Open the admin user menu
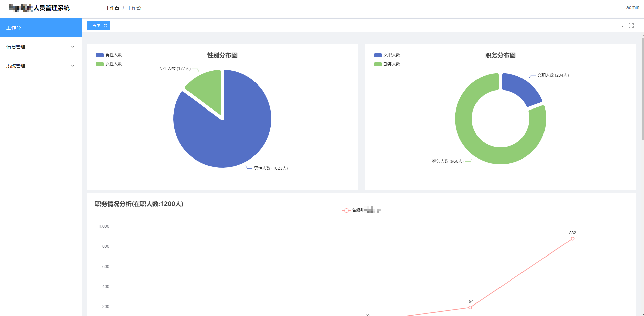644x316 pixels. pos(632,7)
